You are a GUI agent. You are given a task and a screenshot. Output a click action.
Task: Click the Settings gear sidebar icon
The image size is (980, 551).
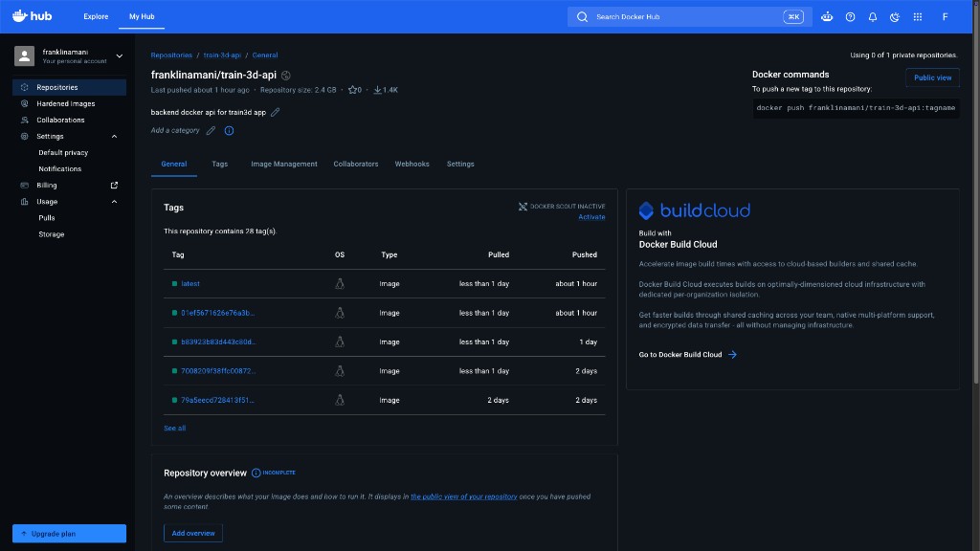[x=24, y=136]
